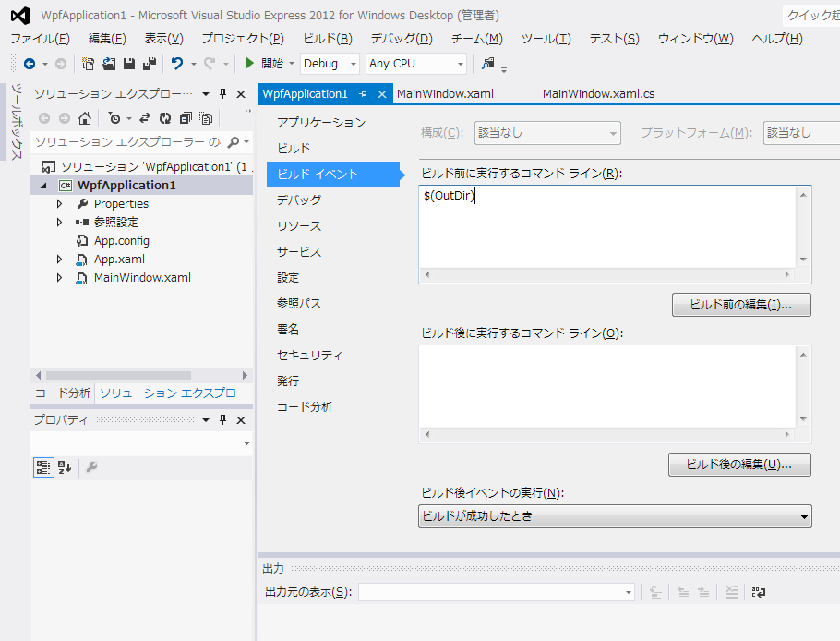The image size is (840, 641).
Task: Click Collapse All icon in Solution Explorer
Action: [186, 118]
